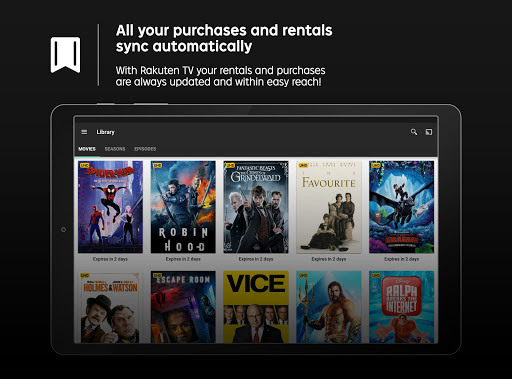Tap the UHD badge on The Favourite poster
Viewport: 512px width, 379px height.
coord(303,165)
